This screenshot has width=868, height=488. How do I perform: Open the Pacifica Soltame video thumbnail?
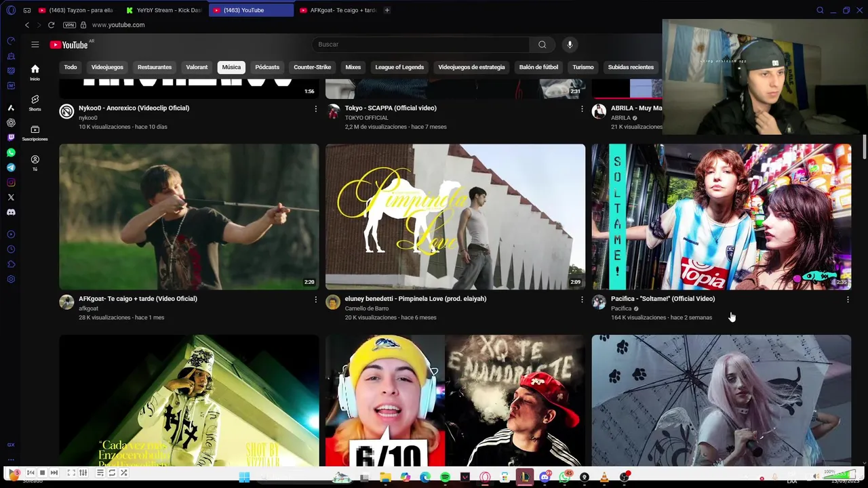point(721,217)
